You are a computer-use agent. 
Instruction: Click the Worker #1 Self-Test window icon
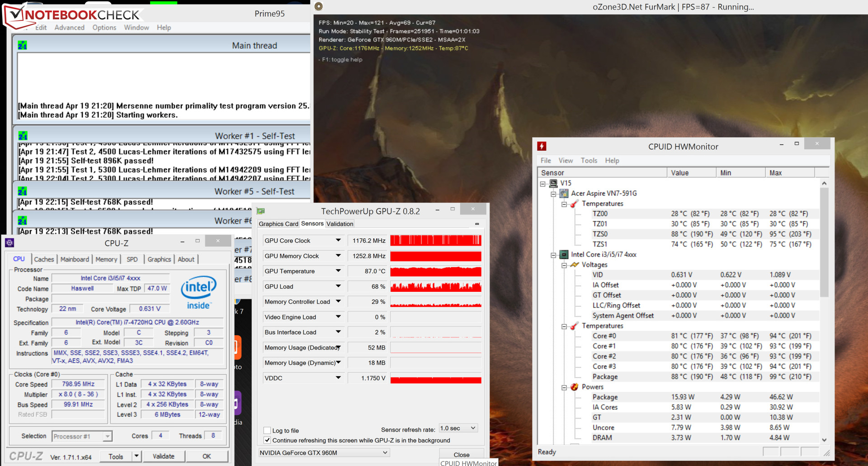[x=23, y=136]
